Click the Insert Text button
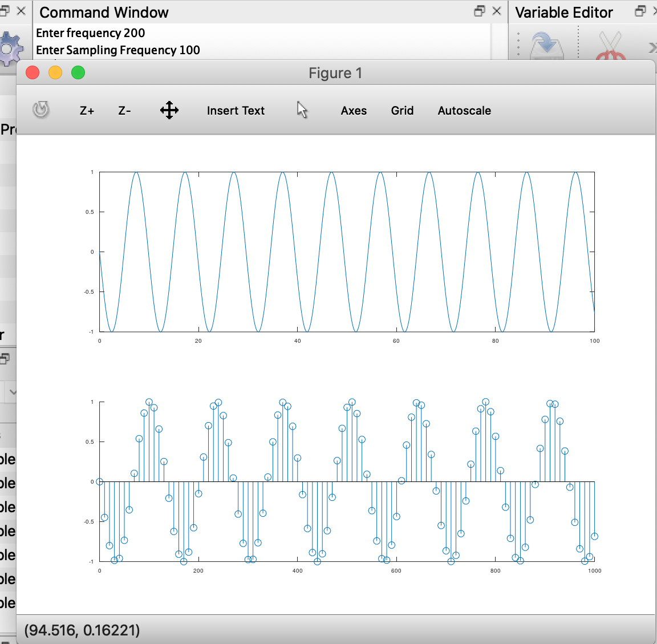This screenshot has width=657, height=644. coord(236,110)
